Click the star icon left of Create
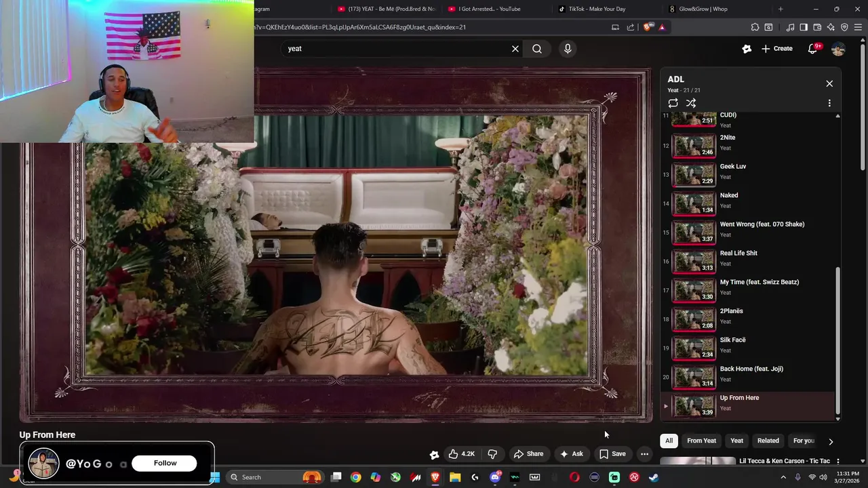This screenshot has height=488, width=868. pos(747,49)
